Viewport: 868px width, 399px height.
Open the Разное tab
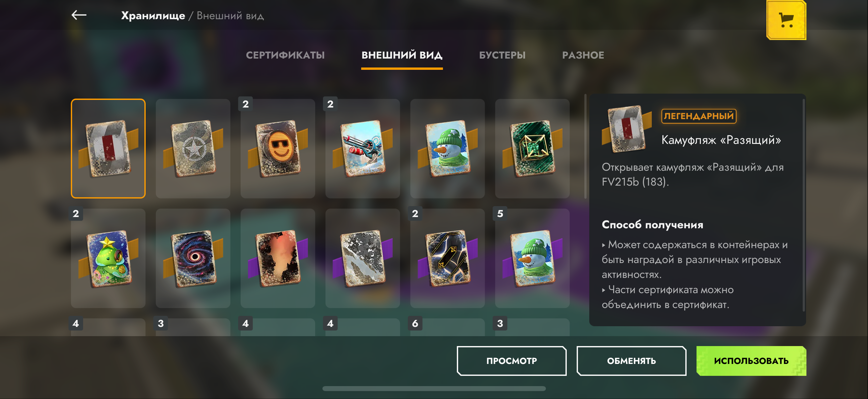583,55
